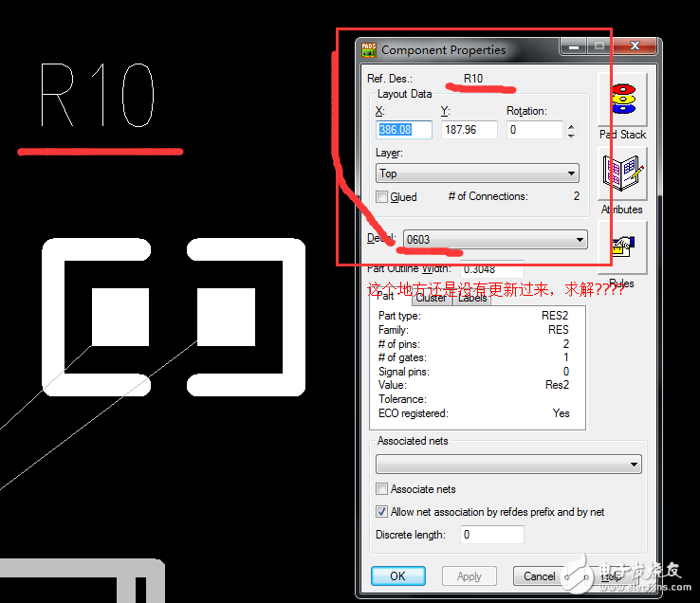Decrease rotation with the down spinner arrow

(571, 135)
